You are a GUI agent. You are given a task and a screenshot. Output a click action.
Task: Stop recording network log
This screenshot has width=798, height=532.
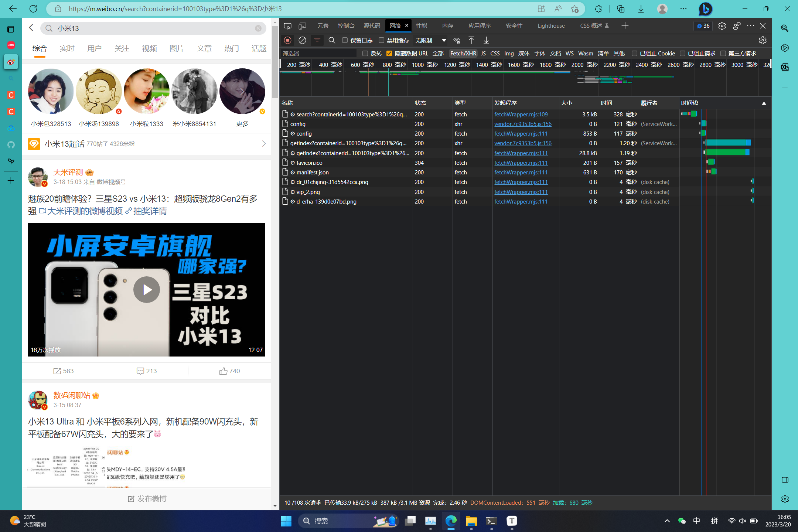pos(288,40)
